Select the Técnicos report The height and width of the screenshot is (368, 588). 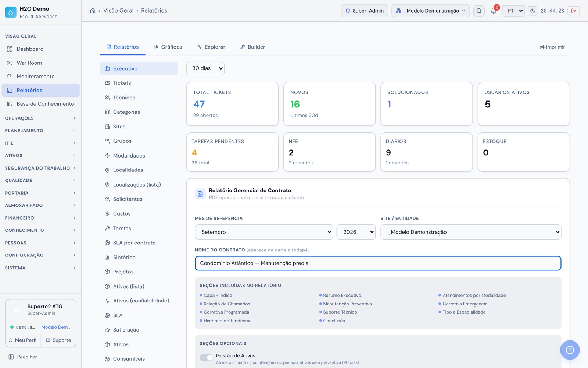pyautogui.click(x=139, y=98)
